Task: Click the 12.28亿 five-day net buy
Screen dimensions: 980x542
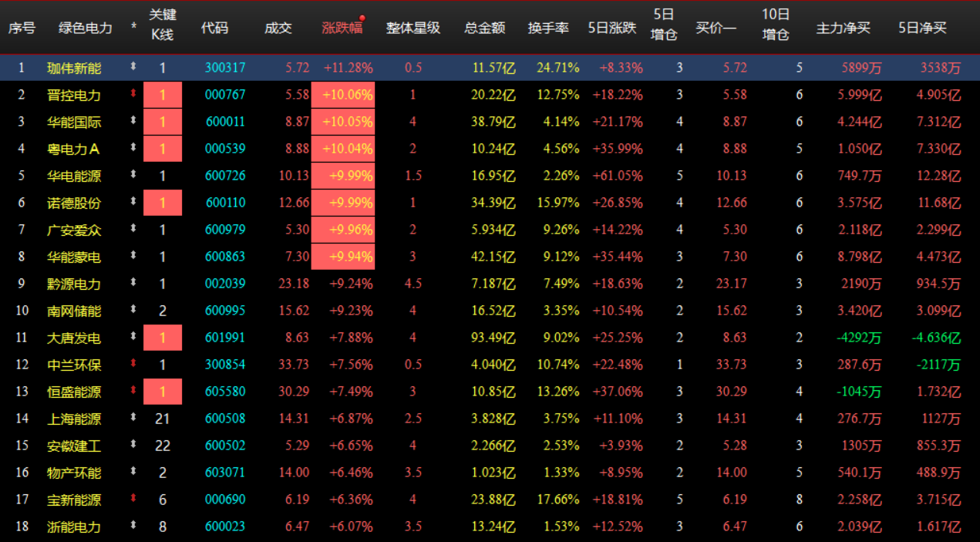Action: 939,176
